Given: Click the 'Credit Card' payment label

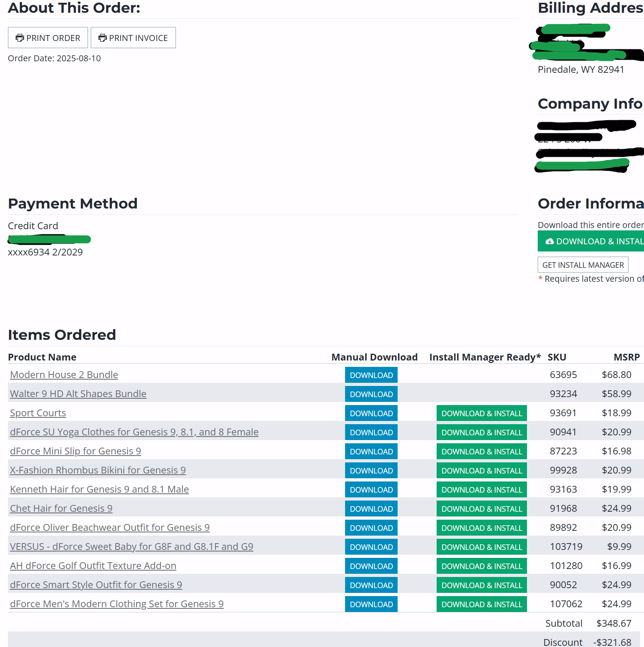Looking at the screenshot, I should (33, 226).
